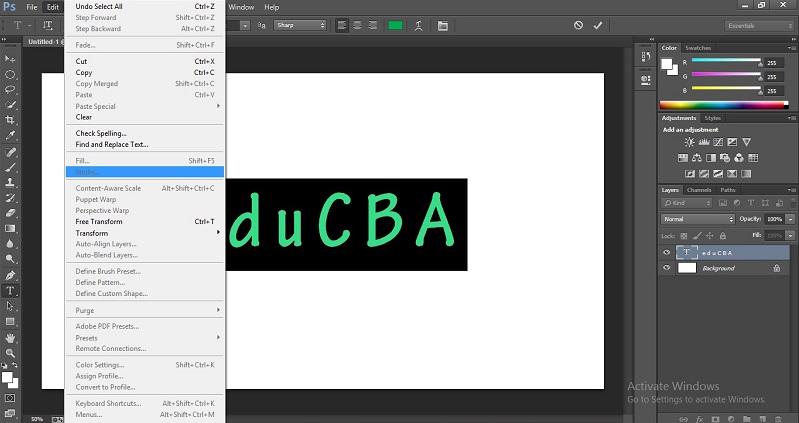Select the Elliptical Marquee tool
799x423 pixels.
[x=10, y=74]
